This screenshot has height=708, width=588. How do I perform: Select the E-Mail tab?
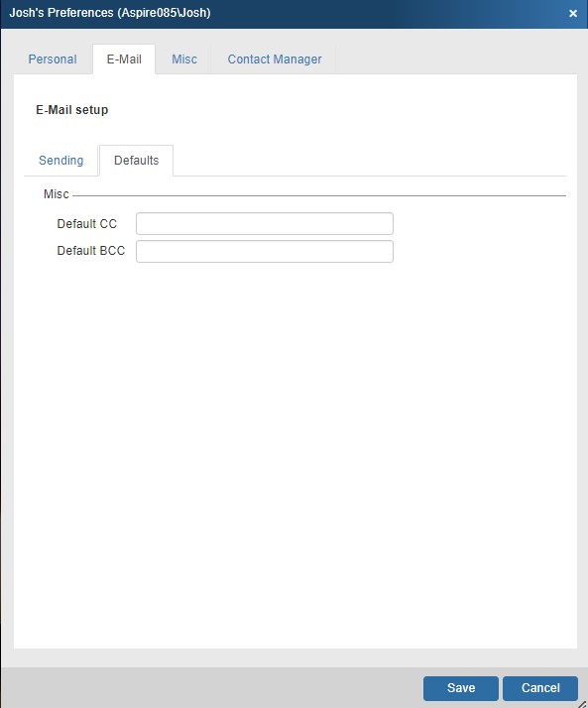click(124, 59)
